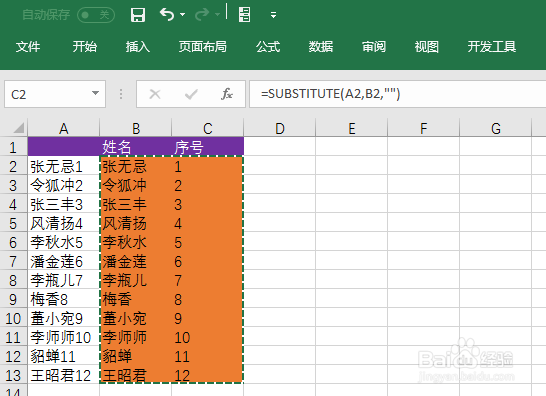Click column B cell 风清扬
Screen dimensions: 546x396
(135, 223)
